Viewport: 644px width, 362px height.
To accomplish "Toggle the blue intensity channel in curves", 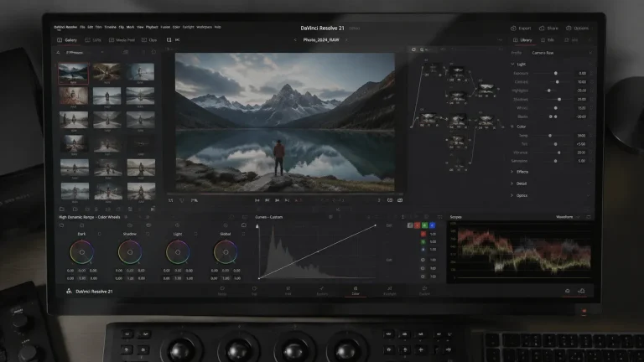I will point(423,249).
